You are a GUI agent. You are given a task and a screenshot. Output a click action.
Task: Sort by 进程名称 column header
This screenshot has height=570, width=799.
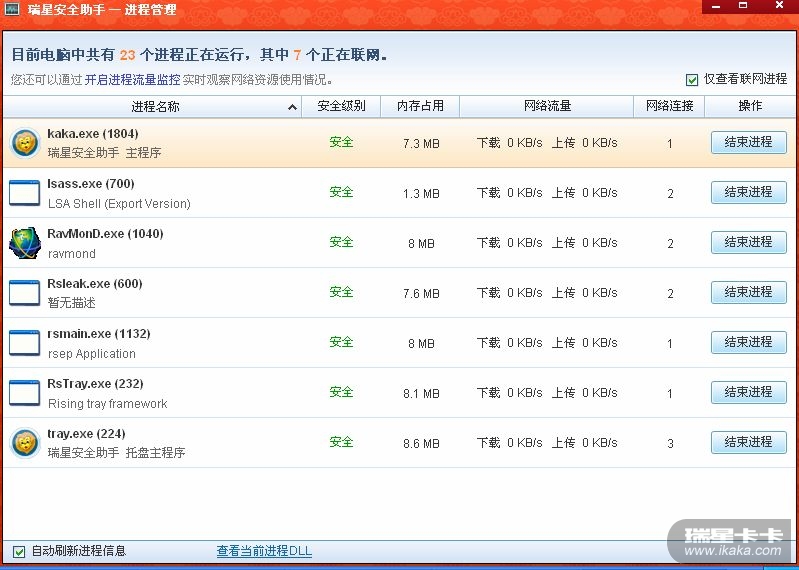(152, 106)
